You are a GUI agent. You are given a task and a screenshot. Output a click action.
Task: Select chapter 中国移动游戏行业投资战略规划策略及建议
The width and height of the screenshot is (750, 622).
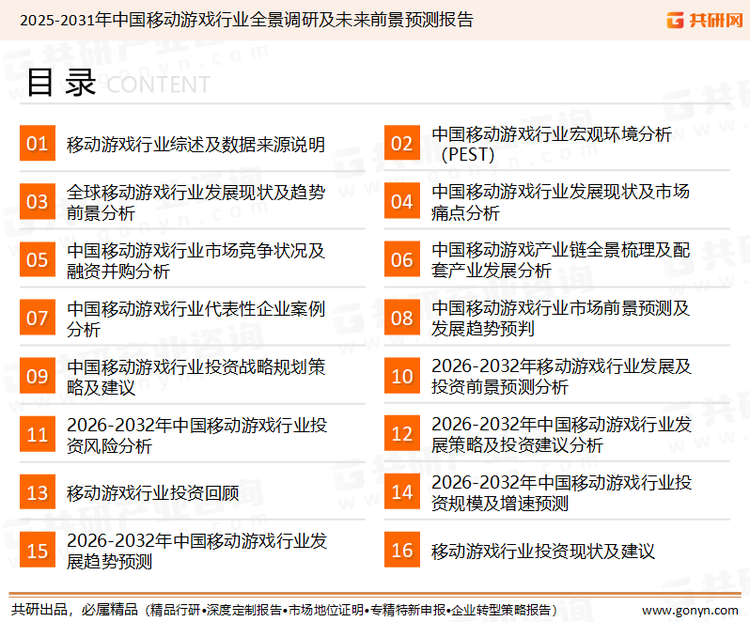pyautogui.click(x=196, y=377)
